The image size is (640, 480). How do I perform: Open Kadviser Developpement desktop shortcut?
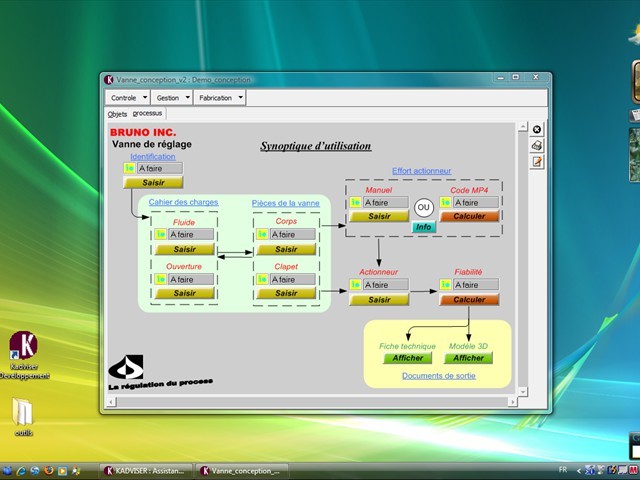23,355
